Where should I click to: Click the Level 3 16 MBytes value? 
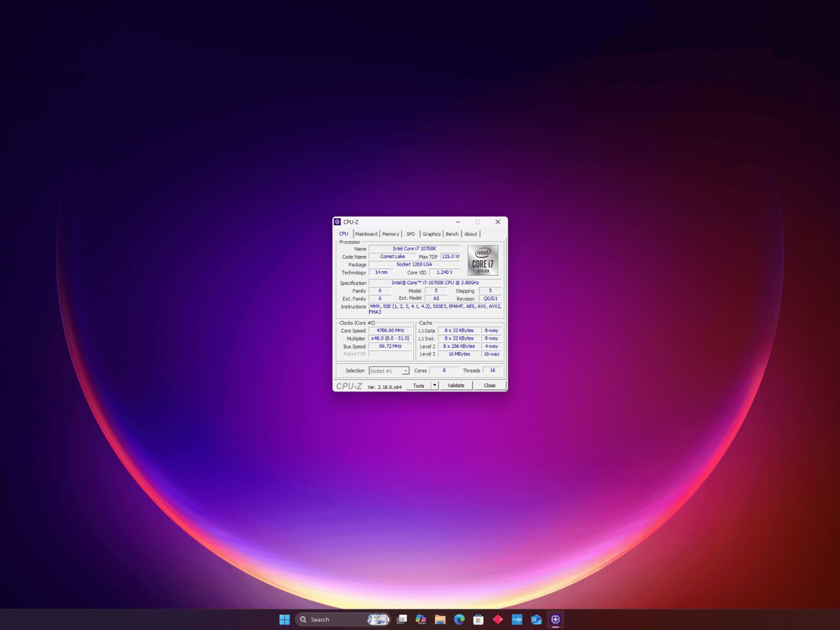[459, 354]
